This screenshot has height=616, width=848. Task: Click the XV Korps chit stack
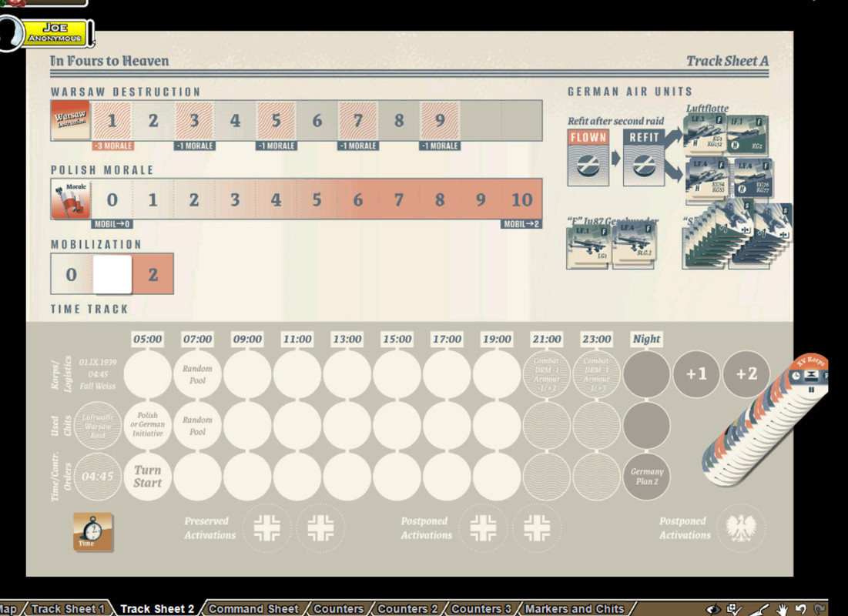[766, 420]
